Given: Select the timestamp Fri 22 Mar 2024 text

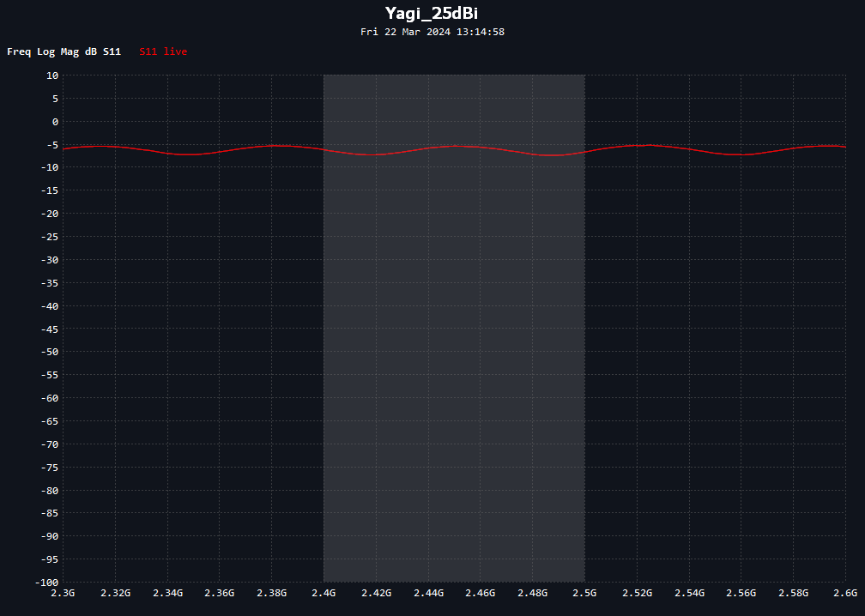Looking at the screenshot, I should click(405, 32).
